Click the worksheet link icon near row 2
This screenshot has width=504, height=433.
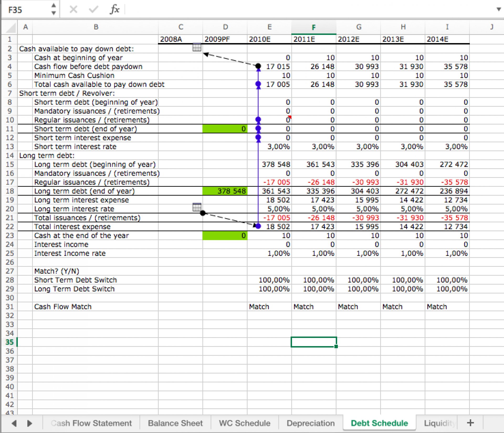[x=197, y=47]
